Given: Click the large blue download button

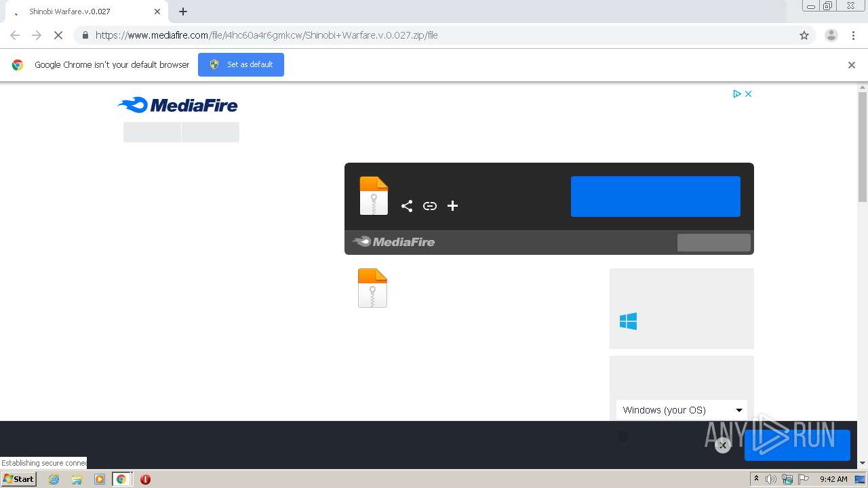Looking at the screenshot, I should click(656, 197).
